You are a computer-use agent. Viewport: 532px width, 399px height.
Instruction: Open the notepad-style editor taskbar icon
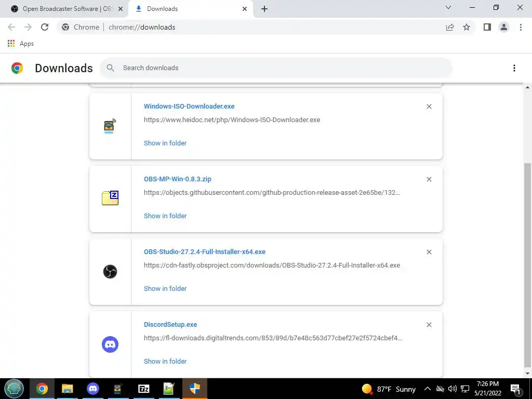[x=169, y=389]
